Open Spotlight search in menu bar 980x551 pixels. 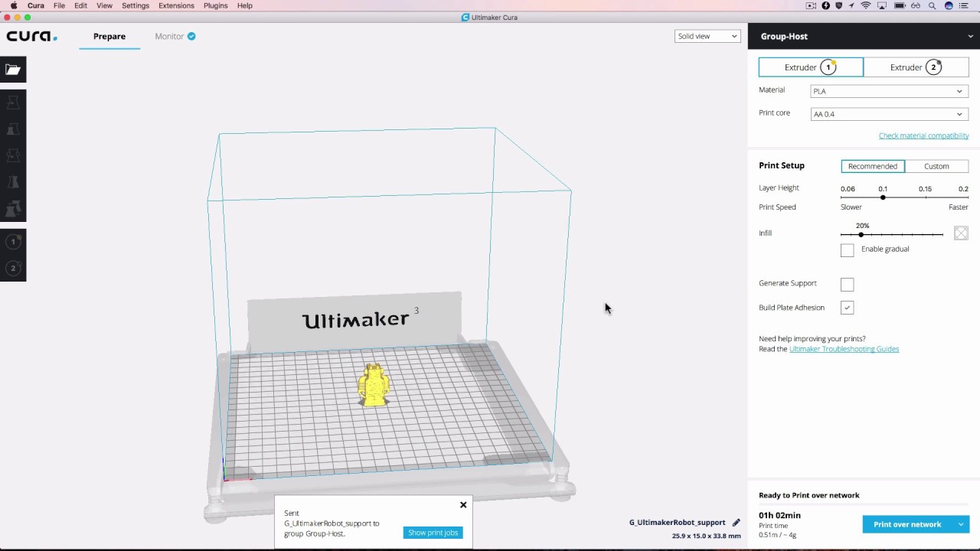click(932, 5)
